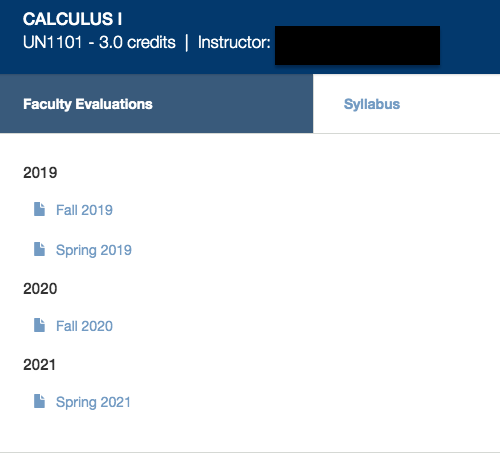Click the blacked-out instructor name box
500x460 pixels.
click(357, 45)
